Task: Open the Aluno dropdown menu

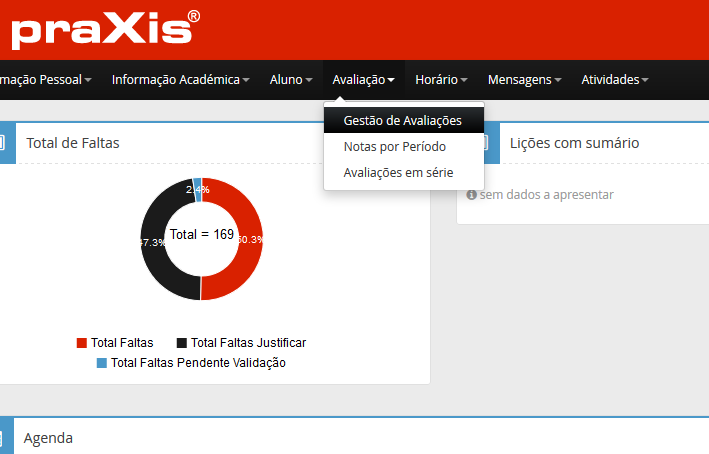Action: pyautogui.click(x=291, y=79)
